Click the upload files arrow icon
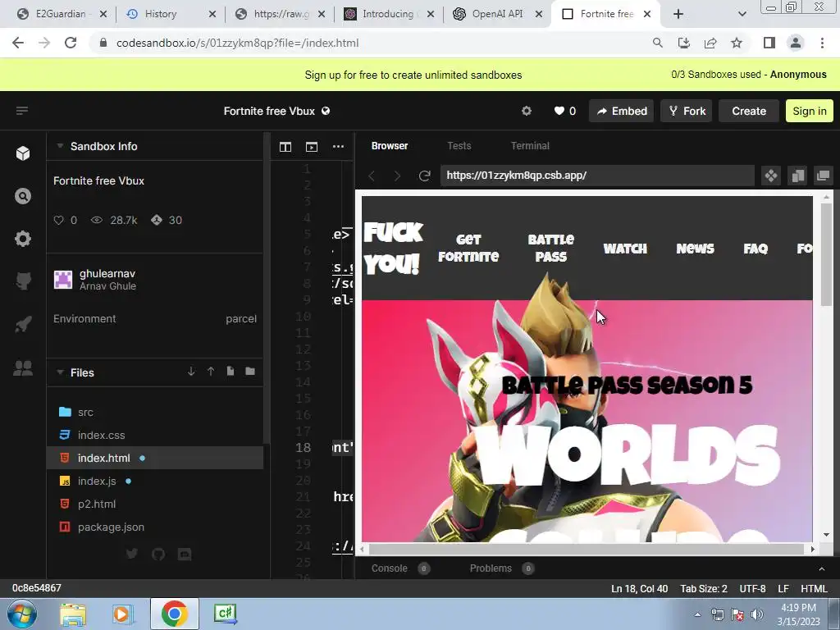 [211, 372]
